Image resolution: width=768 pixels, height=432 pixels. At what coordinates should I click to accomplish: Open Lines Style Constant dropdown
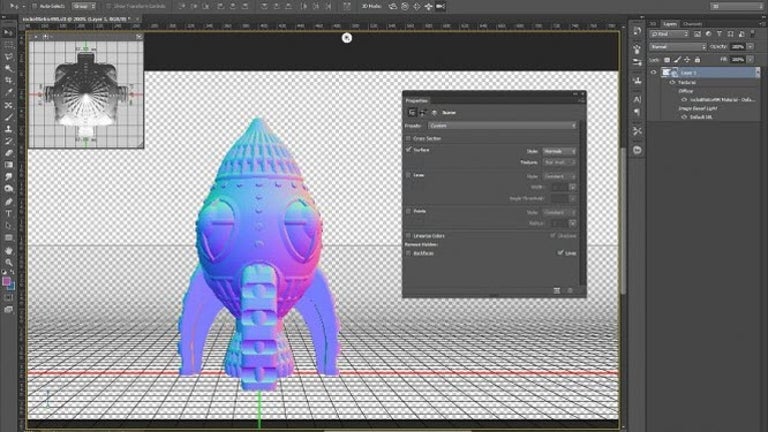click(559, 176)
